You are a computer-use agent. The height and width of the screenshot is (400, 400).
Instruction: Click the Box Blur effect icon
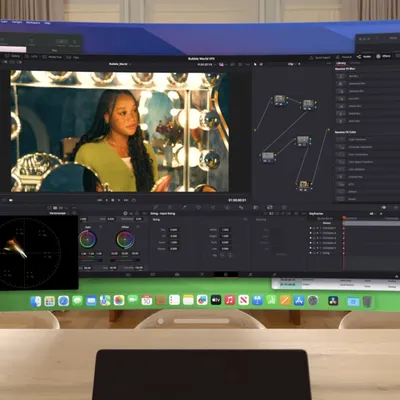(341, 76)
